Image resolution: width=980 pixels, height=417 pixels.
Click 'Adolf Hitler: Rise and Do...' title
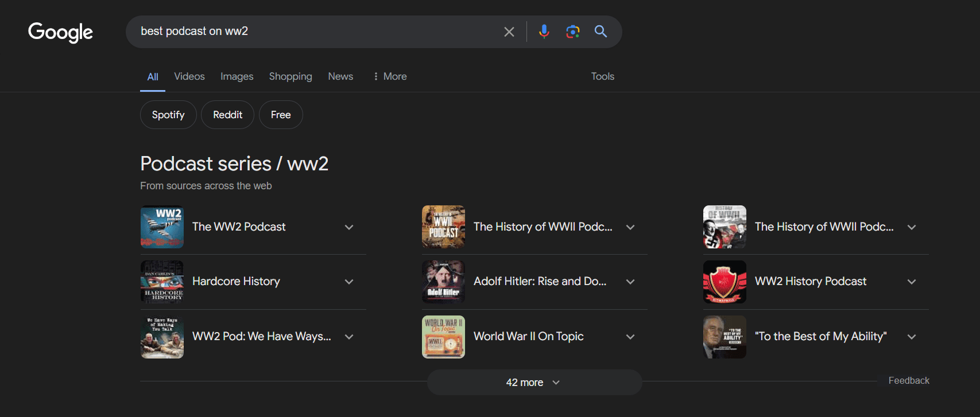pyautogui.click(x=540, y=281)
